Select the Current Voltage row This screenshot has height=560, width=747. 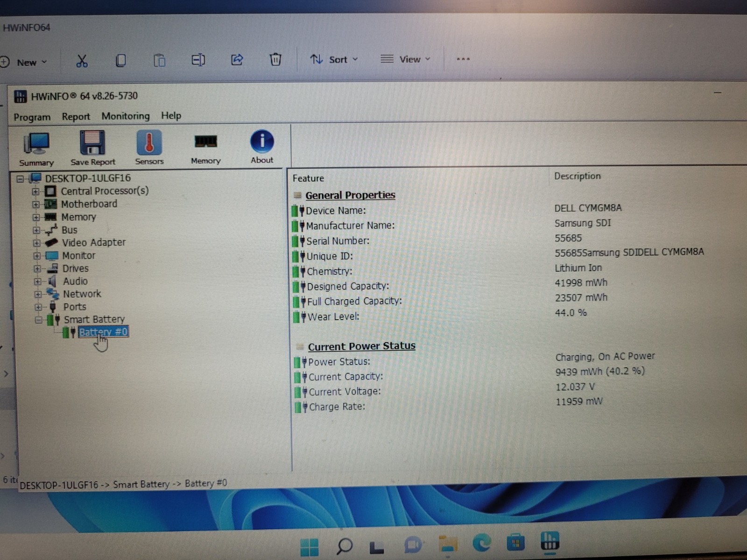[518, 390]
